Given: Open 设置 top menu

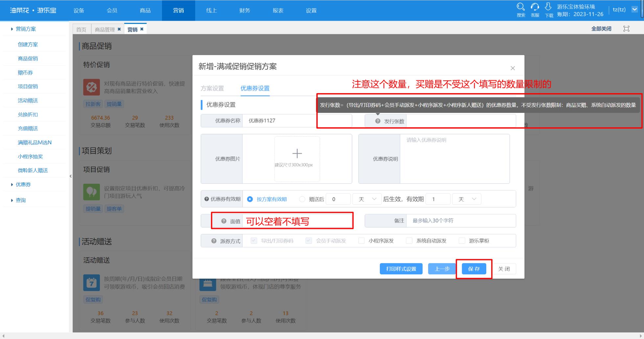Looking at the screenshot, I should 311,11.
